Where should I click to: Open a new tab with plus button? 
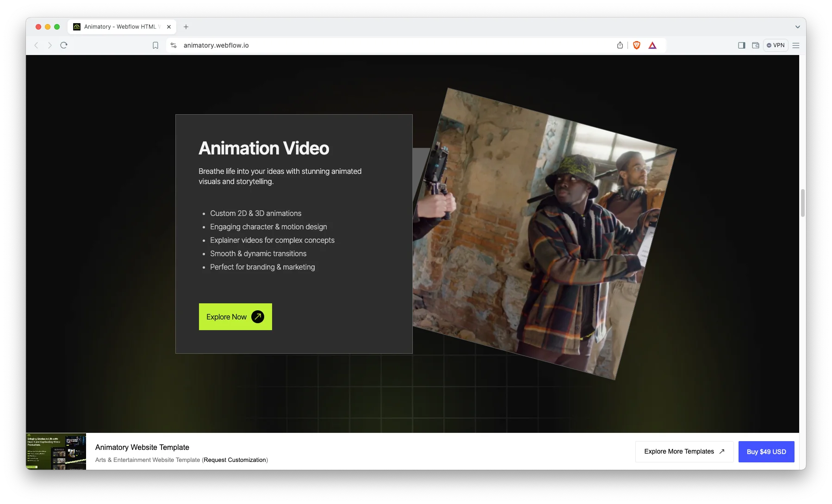[x=186, y=27]
